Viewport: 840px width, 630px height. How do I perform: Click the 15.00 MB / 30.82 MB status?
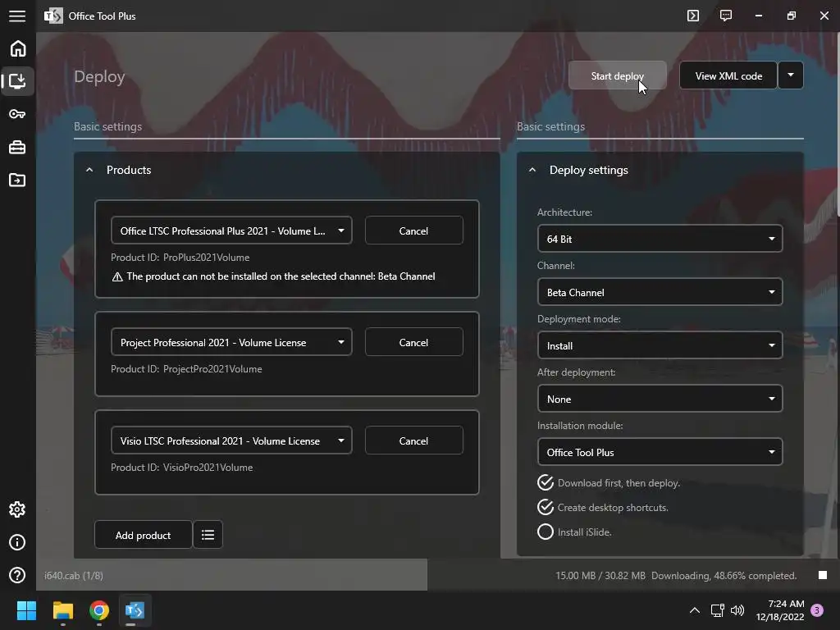coord(600,575)
